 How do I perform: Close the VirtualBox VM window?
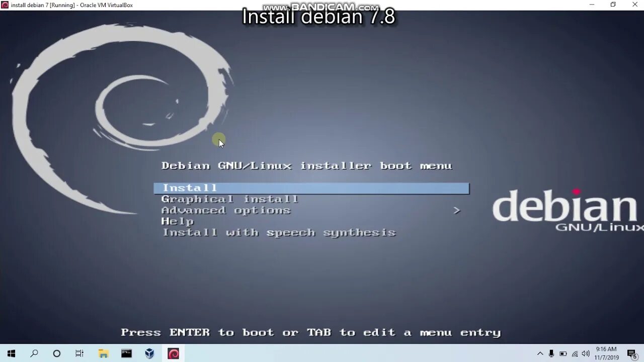coord(634,5)
